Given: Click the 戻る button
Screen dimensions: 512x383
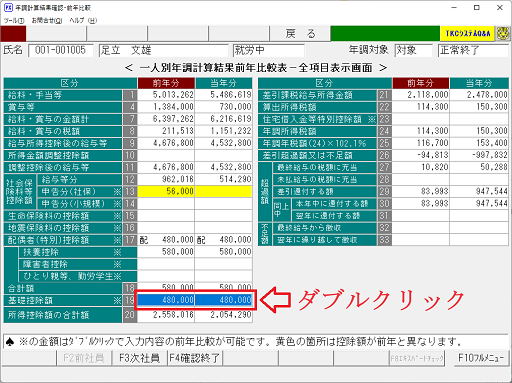Looking at the screenshot, I should tap(300, 34).
